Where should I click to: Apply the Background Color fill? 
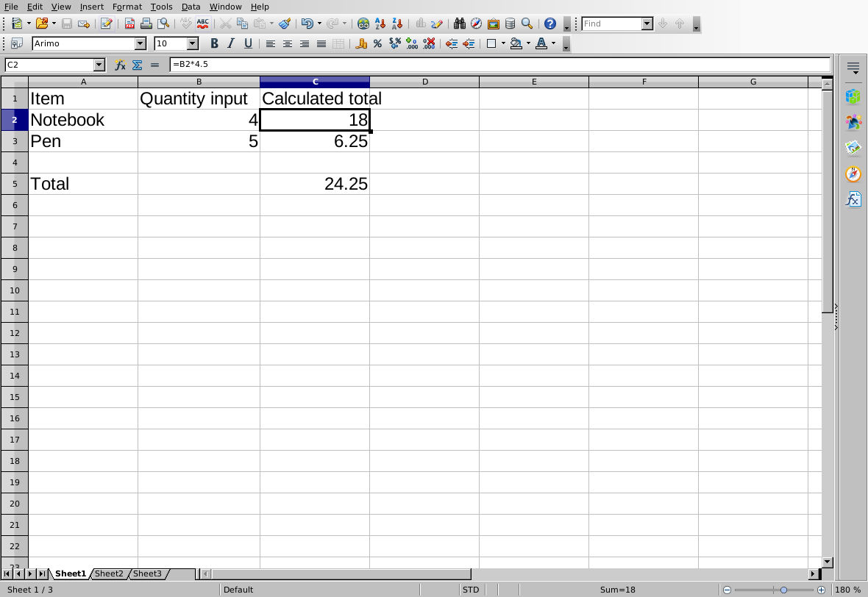tap(516, 43)
